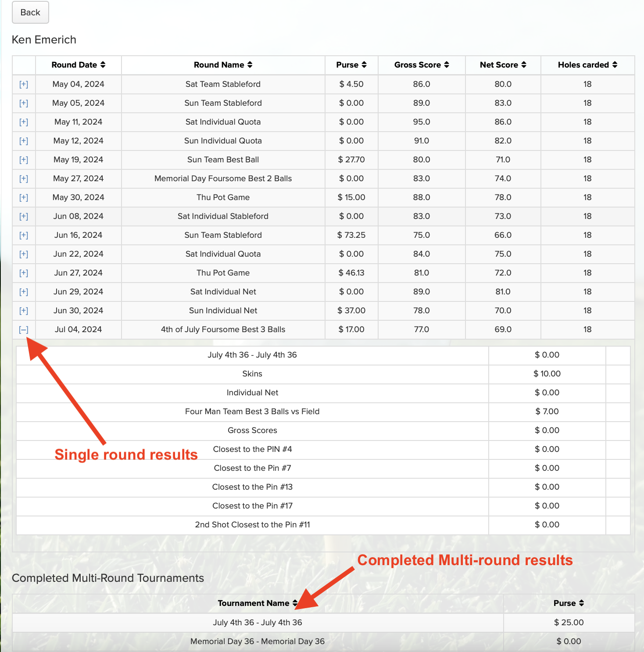Collapse the Jul 04, 2024 round details
Image resolution: width=644 pixels, height=652 pixels.
(x=24, y=330)
